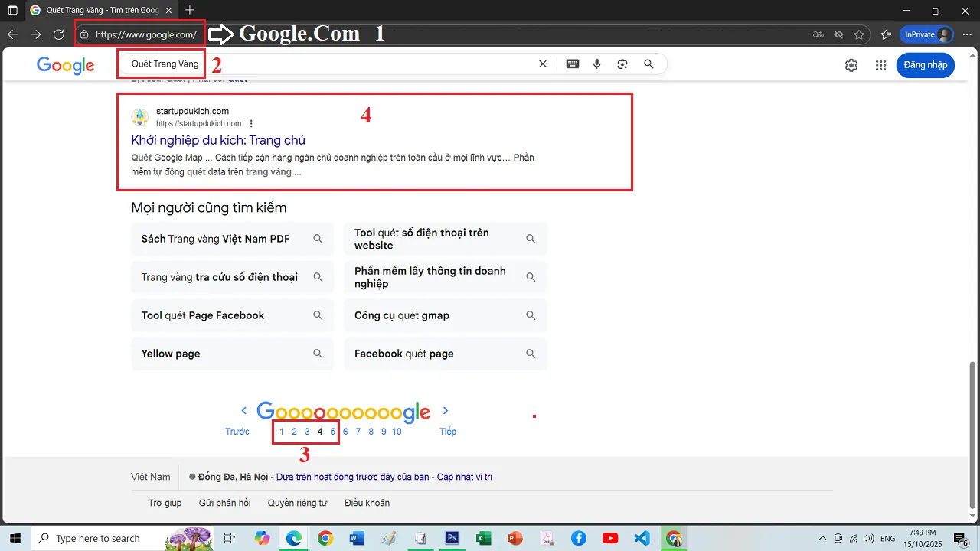
Task: Search by image with Lens icon
Action: 622,64
